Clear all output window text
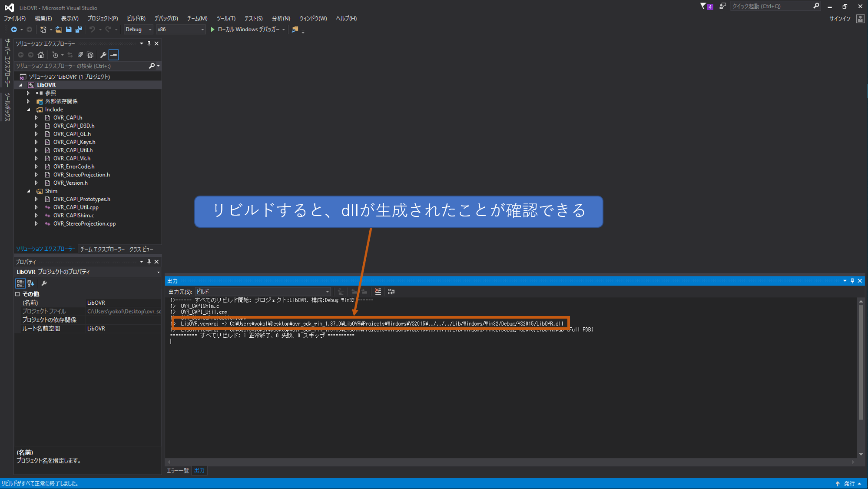The image size is (868, 489). [x=378, y=292]
